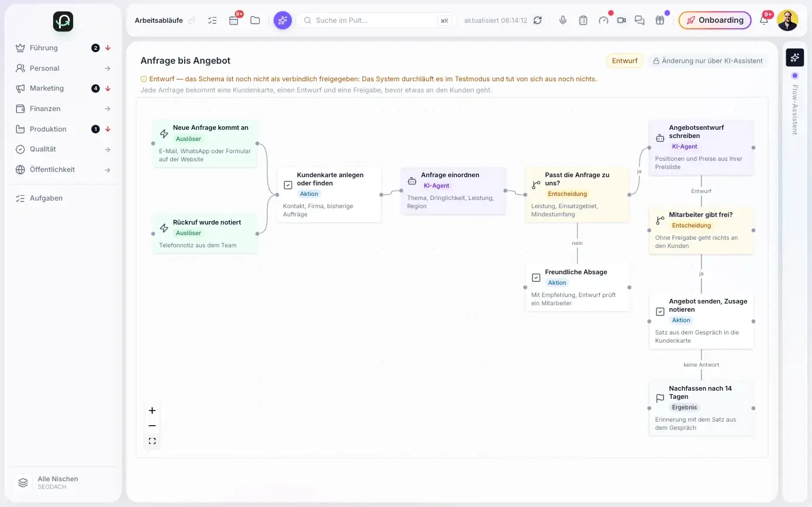Expand the Führung sidebar section
The height and width of the screenshot is (507, 812).
click(x=63, y=48)
